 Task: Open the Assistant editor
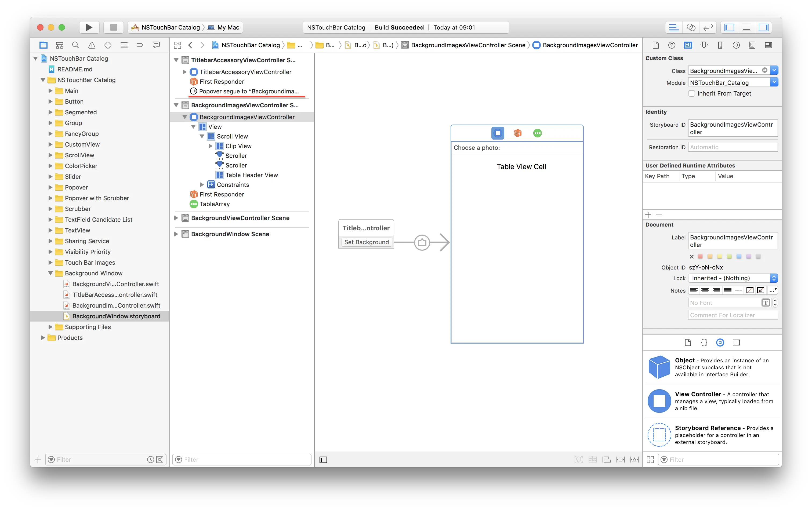point(691,27)
